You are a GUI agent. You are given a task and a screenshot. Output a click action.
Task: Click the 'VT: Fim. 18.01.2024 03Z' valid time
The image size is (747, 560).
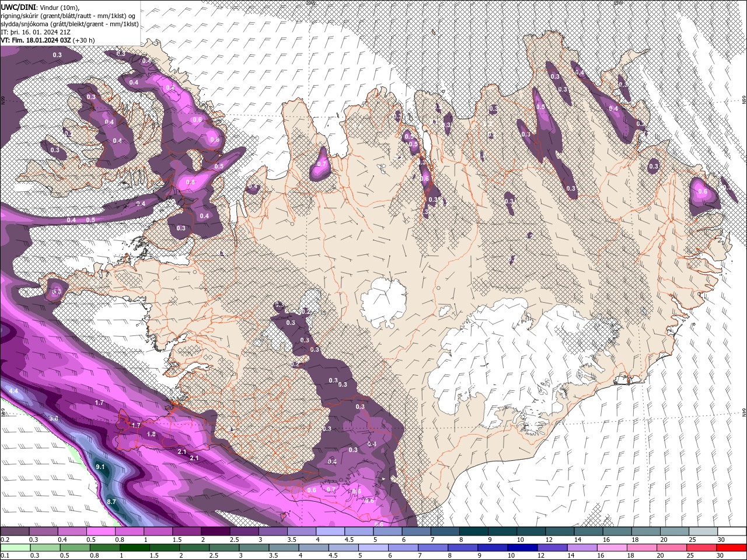click(36, 40)
